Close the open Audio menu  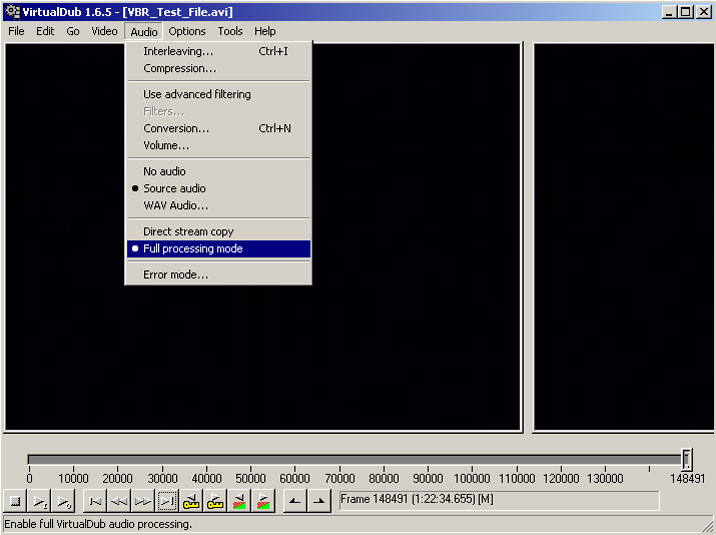pyautogui.click(x=144, y=31)
